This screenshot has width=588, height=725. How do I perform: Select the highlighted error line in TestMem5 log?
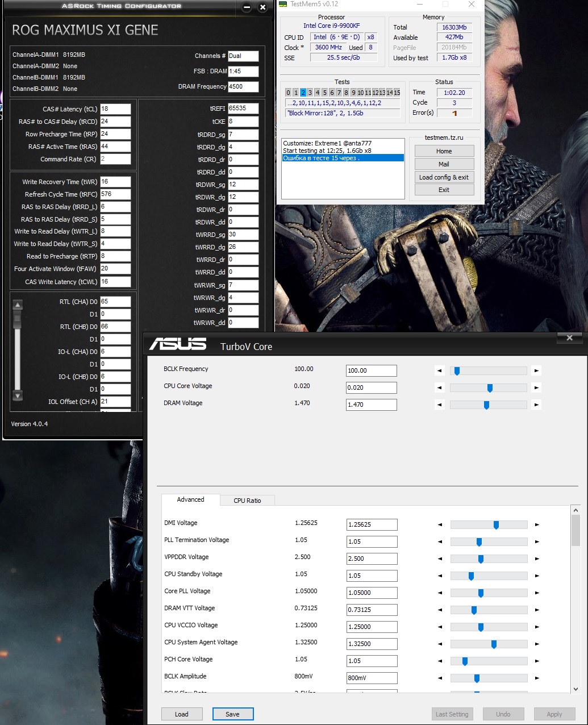click(x=343, y=158)
